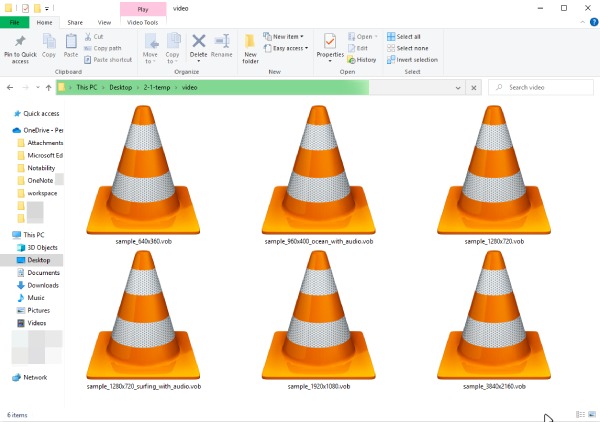Viewport: 600px width, 422px height.
Task: Click Desktop in the address path
Action: coord(121,88)
